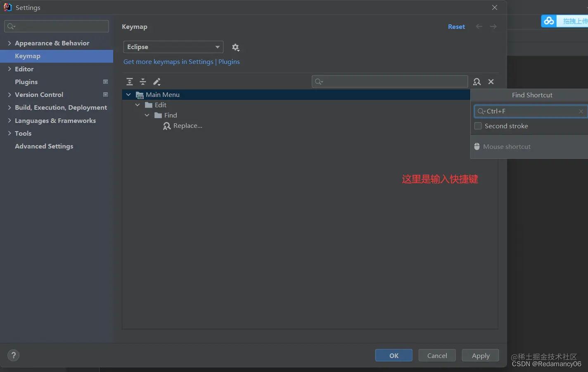Click the Main Menu folder icon
This screenshot has width=588, height=372.
tap(140, 95)
